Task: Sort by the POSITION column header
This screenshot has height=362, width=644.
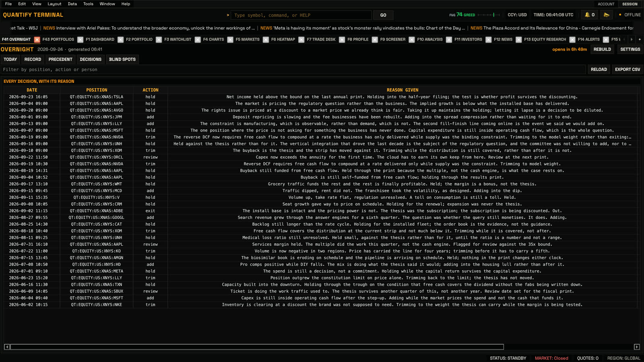Action: point(97,90)
